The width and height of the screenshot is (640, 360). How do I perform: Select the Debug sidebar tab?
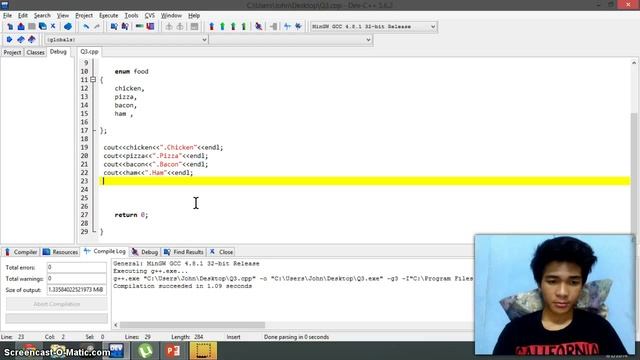coord(58,52)
